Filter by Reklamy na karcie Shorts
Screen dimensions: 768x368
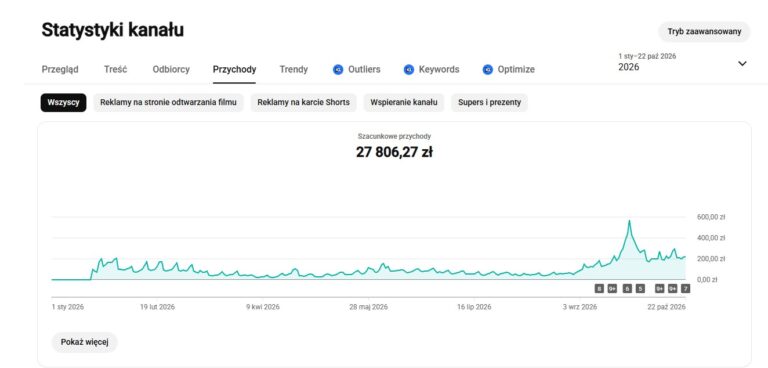tap(303, 102)
